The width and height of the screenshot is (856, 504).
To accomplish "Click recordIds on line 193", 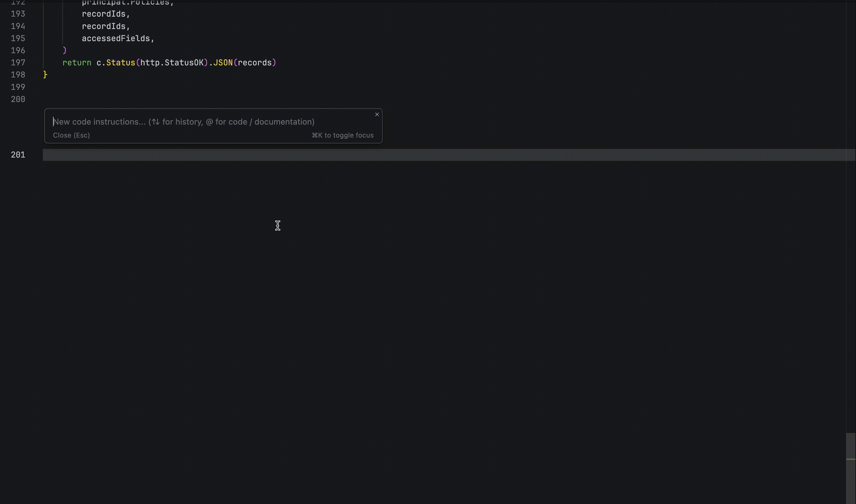I will [x=103, y=14].
